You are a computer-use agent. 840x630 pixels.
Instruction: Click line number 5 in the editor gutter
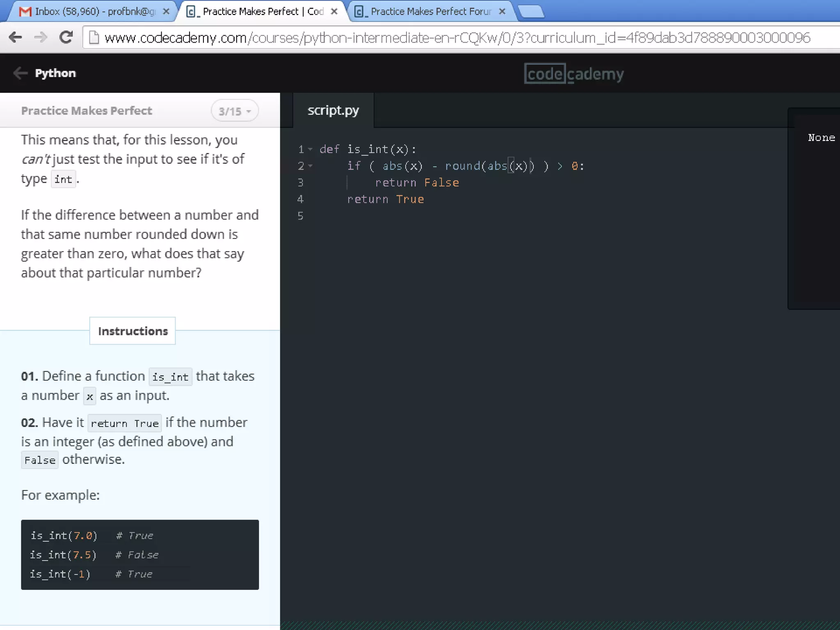point(301,216)
